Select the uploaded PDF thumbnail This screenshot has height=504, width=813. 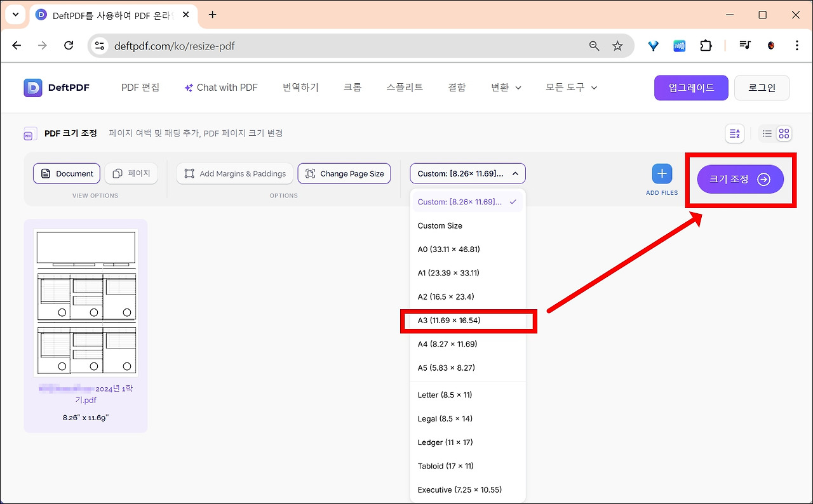coord(86,303)
